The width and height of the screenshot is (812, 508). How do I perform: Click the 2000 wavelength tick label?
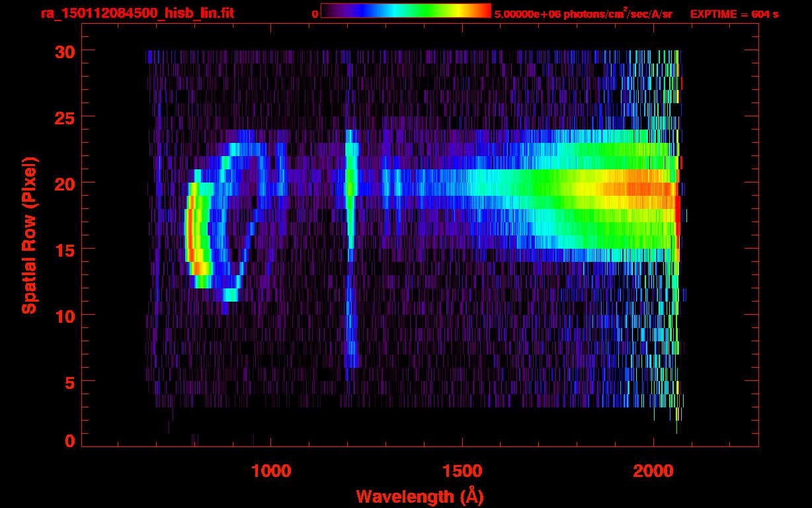pos(653,472)
